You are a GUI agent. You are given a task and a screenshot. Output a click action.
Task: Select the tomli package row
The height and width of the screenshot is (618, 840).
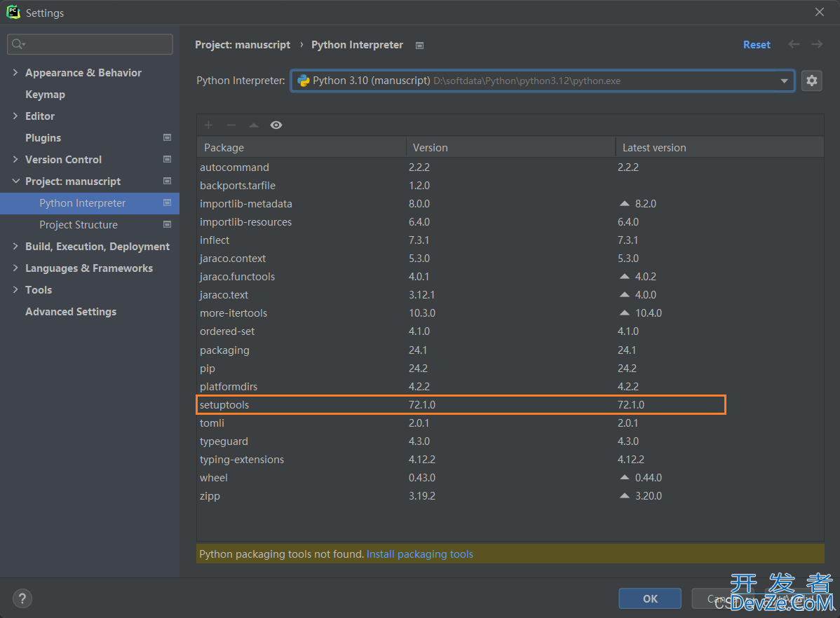pyautogui.click(x=510, y=423)
